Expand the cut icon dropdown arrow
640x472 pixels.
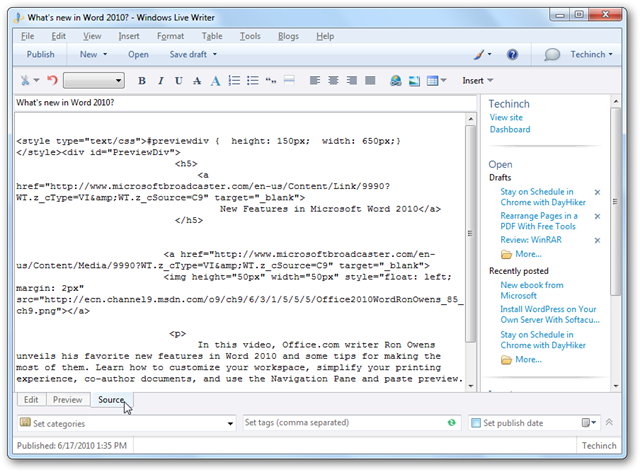[36, 80]
